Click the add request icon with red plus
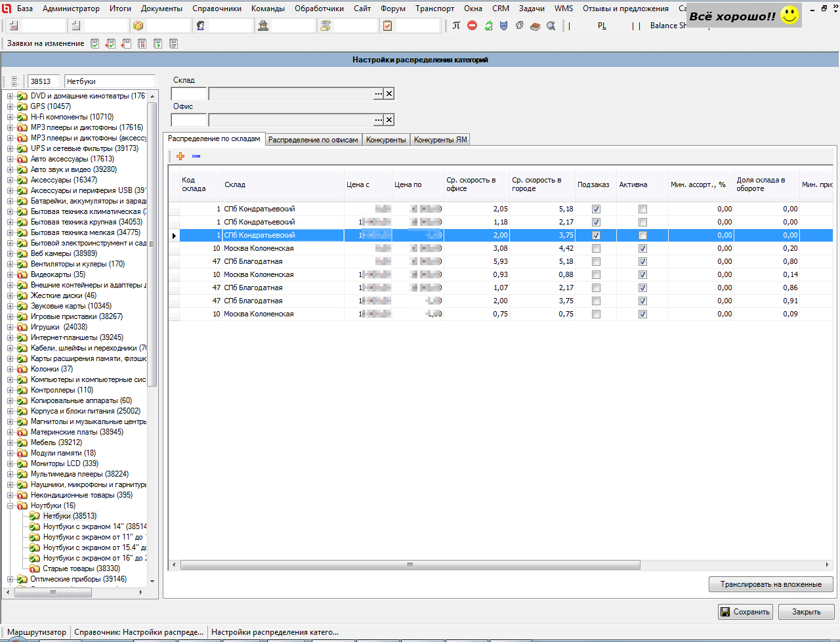The image size is (840, 642). 126,43
